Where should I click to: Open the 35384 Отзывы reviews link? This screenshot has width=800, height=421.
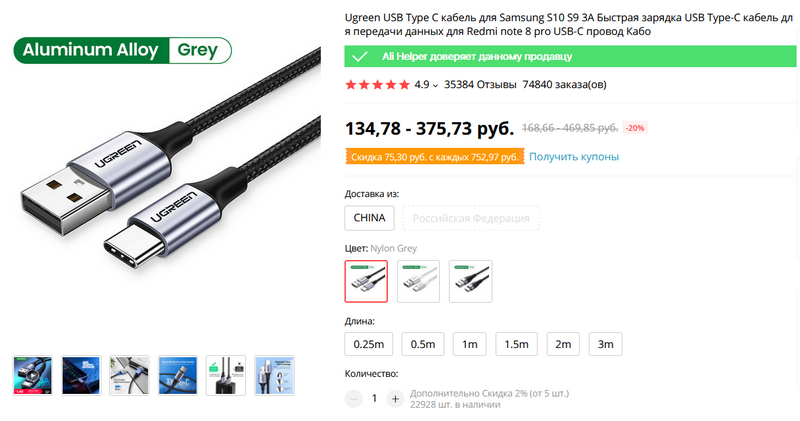480,85
